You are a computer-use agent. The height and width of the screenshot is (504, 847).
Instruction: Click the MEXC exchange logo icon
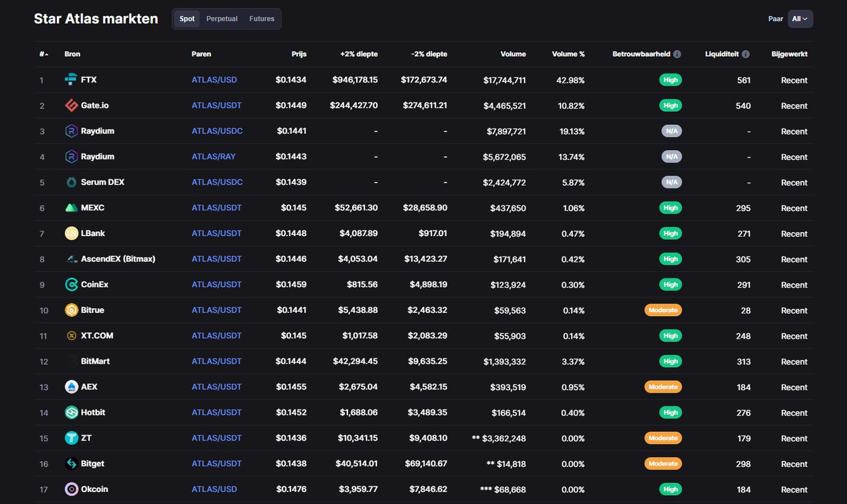click(71, 208)
